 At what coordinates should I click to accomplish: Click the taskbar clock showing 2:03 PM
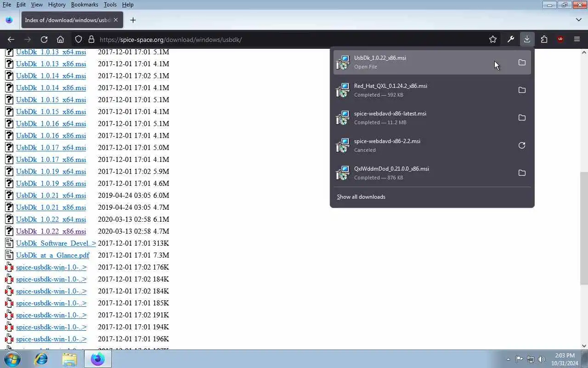tap(565, 359)
